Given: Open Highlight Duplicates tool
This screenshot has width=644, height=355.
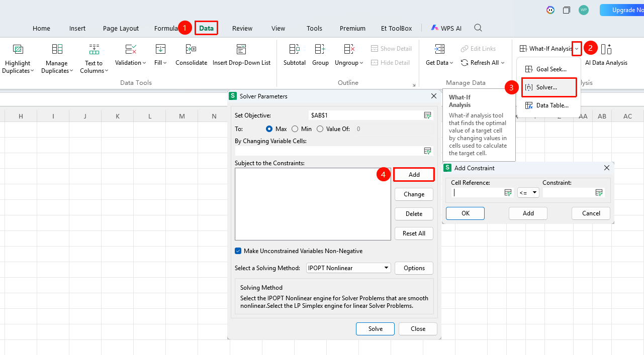Looking at the screenshot, I should pos(18,58).
